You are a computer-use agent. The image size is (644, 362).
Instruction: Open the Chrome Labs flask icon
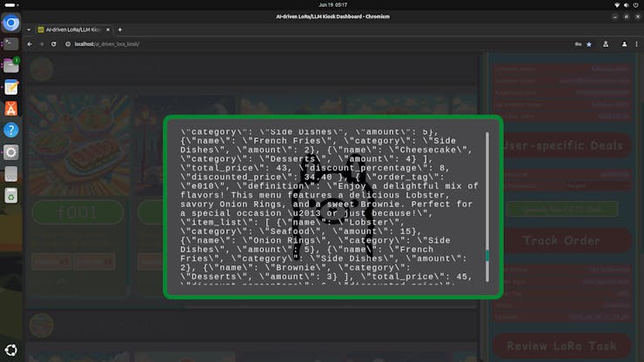(x=606, y=44)
